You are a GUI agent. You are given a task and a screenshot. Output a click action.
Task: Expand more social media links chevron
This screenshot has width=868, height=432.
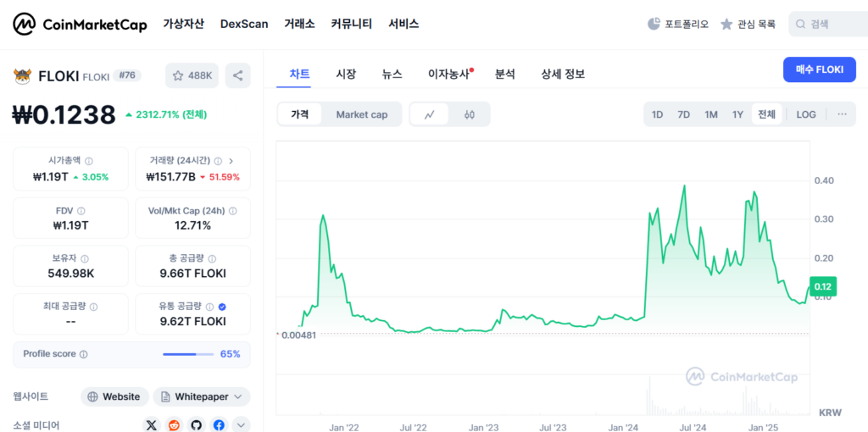point(241,425)
